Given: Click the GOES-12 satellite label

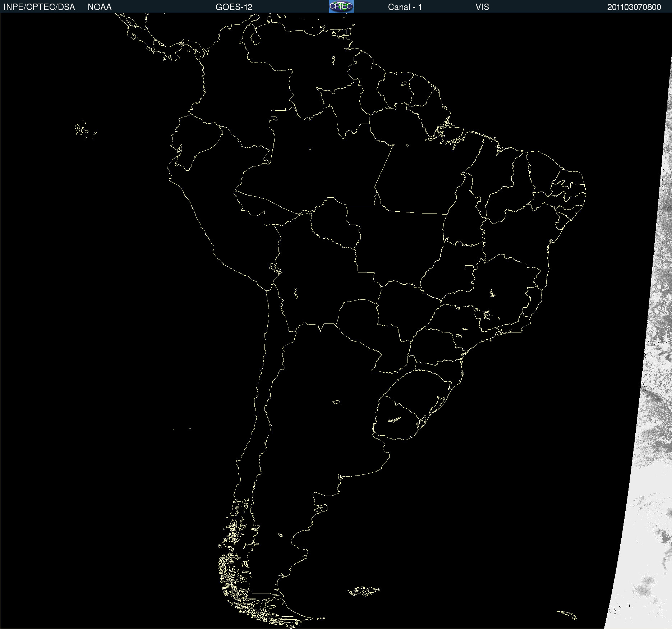Looking at the screenshot, I should 234,7.
